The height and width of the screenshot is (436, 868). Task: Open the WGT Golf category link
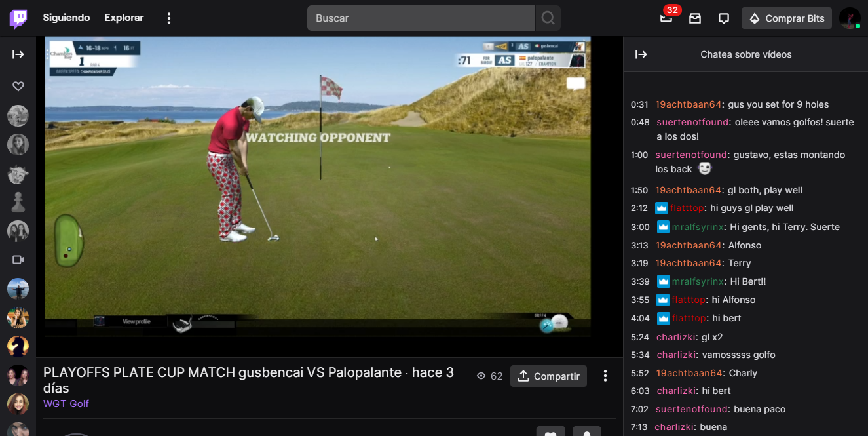click(66, 404)
